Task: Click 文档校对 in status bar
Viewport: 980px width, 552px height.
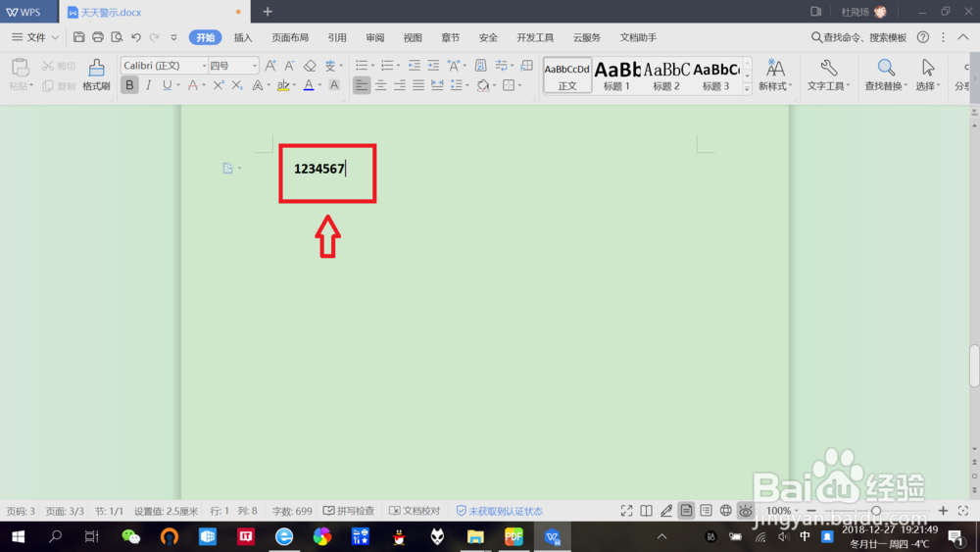Action: (x=415, y=511)
